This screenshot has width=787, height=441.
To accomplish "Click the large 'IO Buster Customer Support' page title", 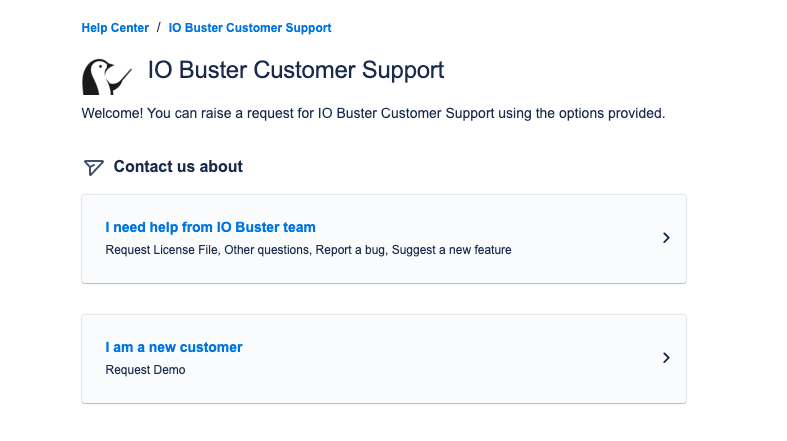I will [296, 71].
